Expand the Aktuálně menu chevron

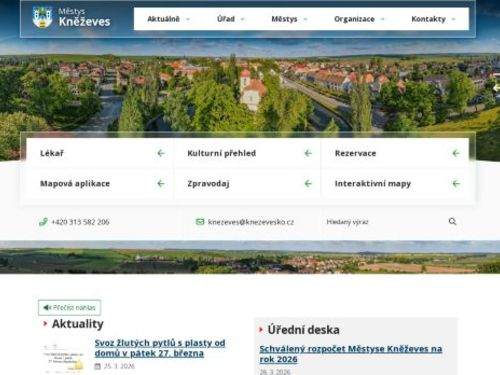(188, 19)
